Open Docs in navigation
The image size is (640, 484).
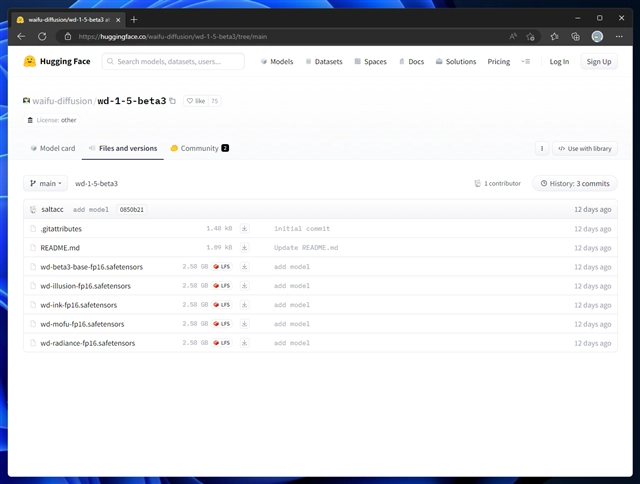pos(411,62)
